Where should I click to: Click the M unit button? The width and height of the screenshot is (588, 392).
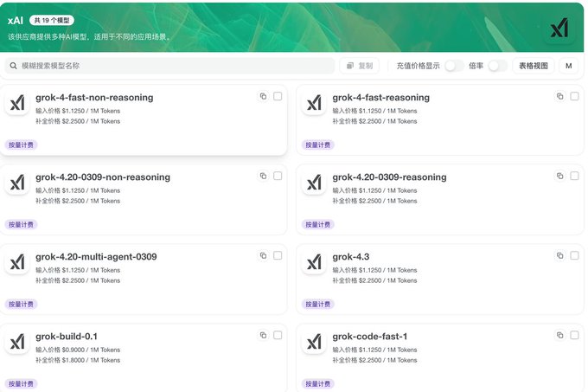568,66
